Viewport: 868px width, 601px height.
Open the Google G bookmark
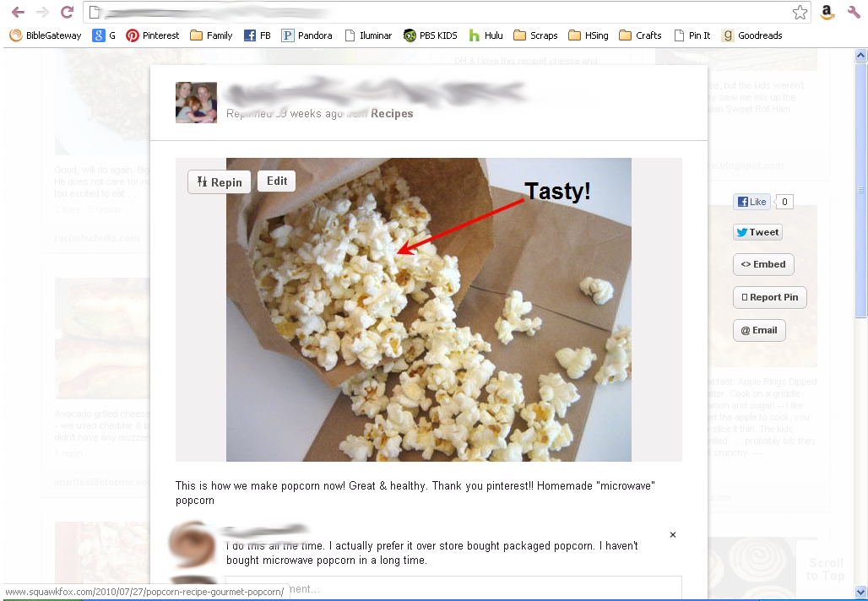104,35
